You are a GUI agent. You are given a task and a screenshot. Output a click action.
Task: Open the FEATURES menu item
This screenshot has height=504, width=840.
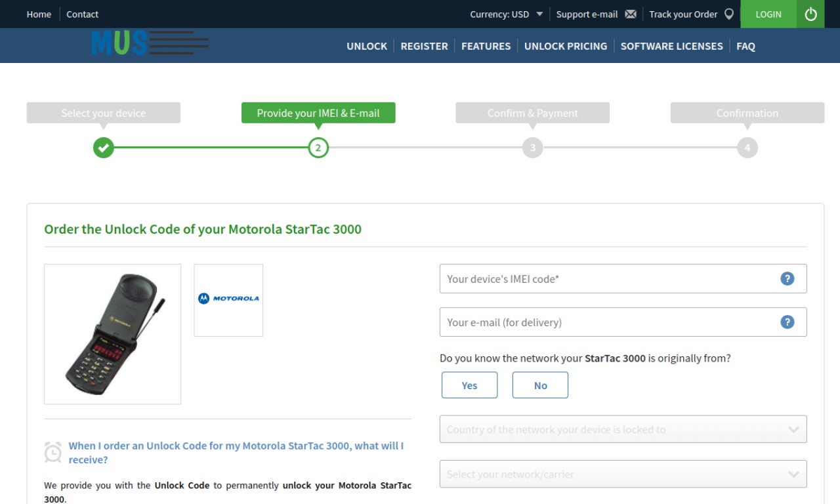(486, 46)
